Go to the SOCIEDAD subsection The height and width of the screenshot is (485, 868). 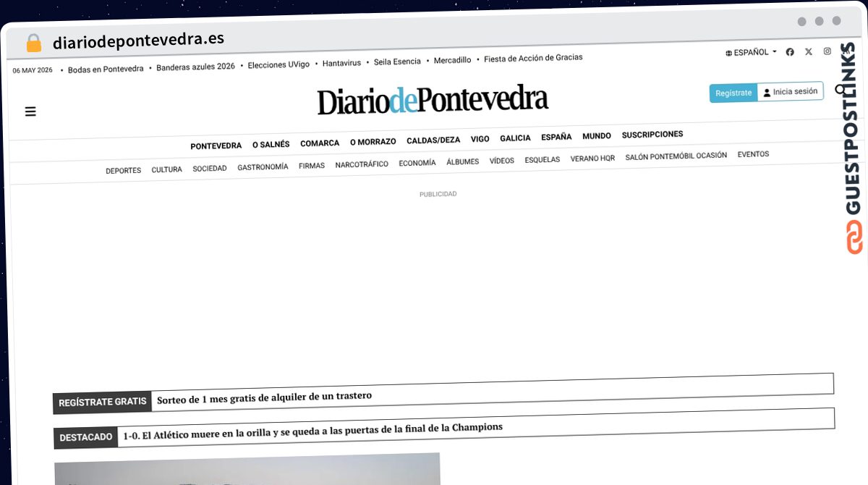tap(210, 169)
